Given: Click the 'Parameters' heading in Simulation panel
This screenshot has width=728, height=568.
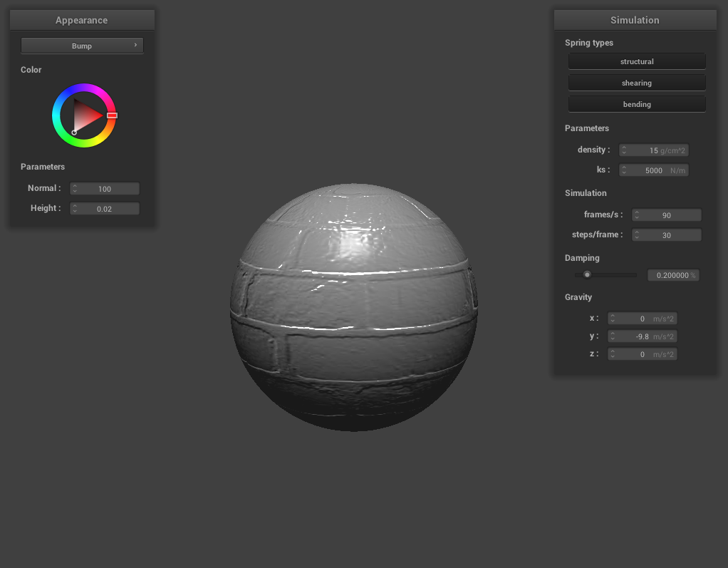Looking at the screenshot, I should click(586, 128).
